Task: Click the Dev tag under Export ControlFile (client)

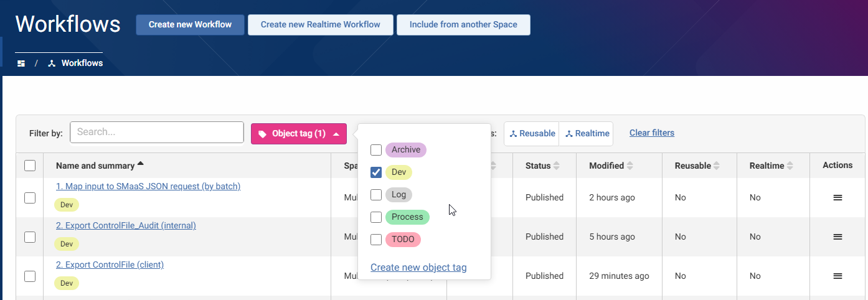Action: coord(67,283)
